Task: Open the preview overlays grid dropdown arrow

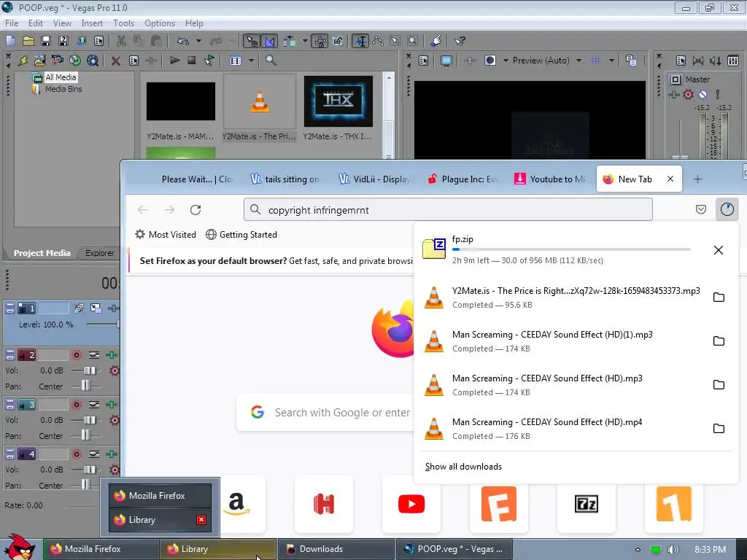Action: [x=611, y=61]
